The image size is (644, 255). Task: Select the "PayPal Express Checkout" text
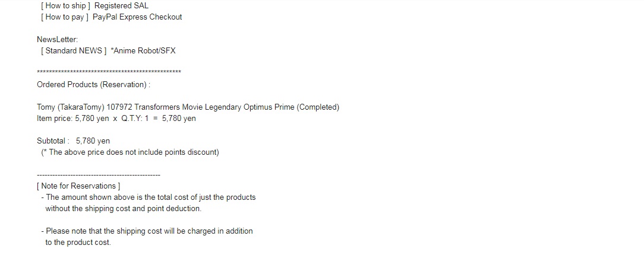[137, 17]
